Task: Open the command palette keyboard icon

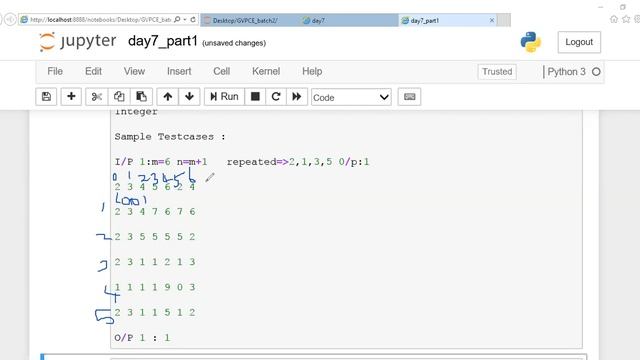Action: [409, 97]
